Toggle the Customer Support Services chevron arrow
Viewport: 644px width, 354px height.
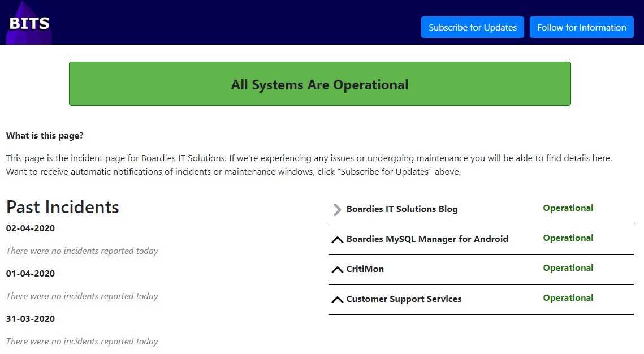pyautogui.click(x=337, y=300)
